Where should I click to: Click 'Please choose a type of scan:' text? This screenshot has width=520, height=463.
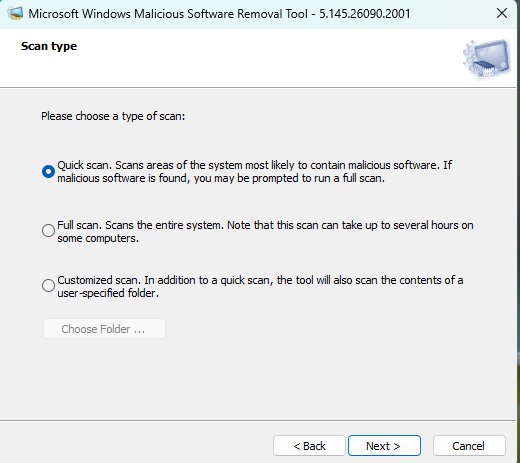coord(113,116)
